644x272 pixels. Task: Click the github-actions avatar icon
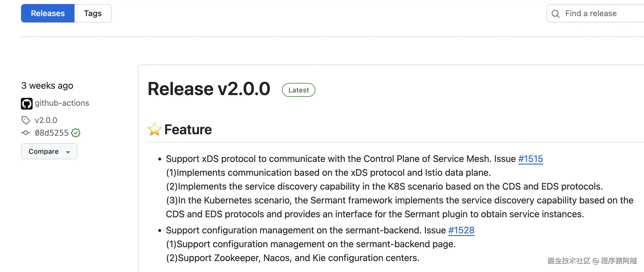click(x=27, y=103)
